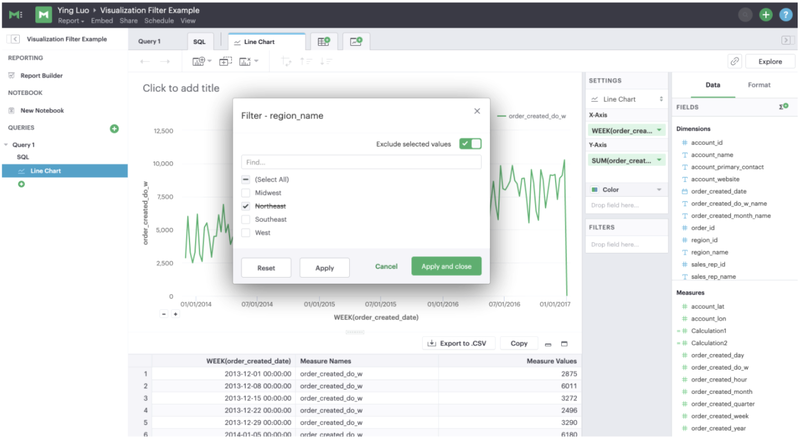Zoom out chart with the minus button
Image resolution: width=800 pixels, height=439 pixels.
[x=164, y=314]
